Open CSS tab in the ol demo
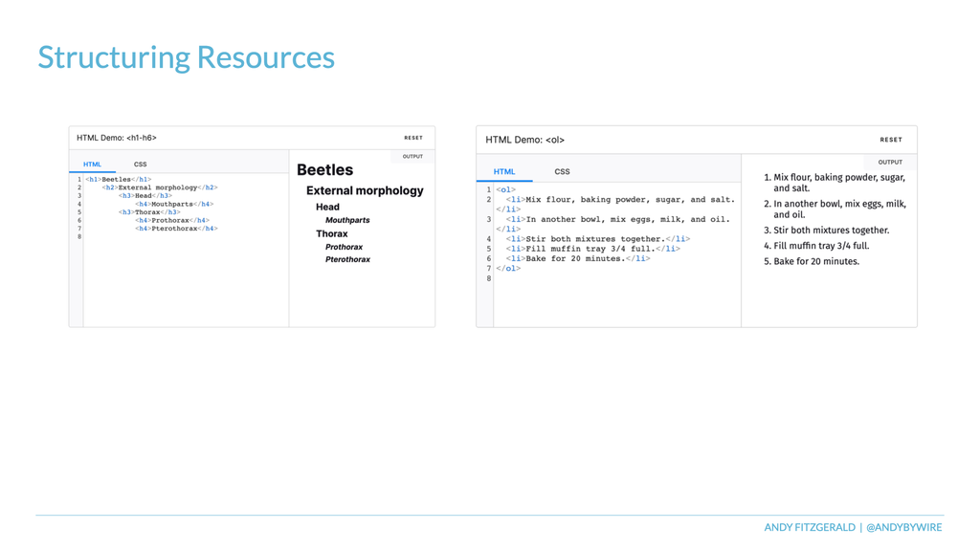 coord(562,171)
